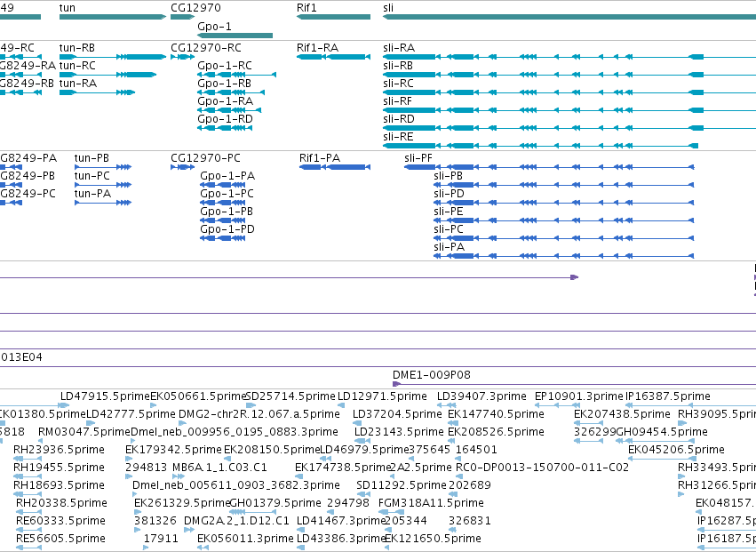Image resolution: width=756 pixels, height=552 pixels.
Task: Click the DME1-009P08 BAC label
Action: [x=432, y=375]
